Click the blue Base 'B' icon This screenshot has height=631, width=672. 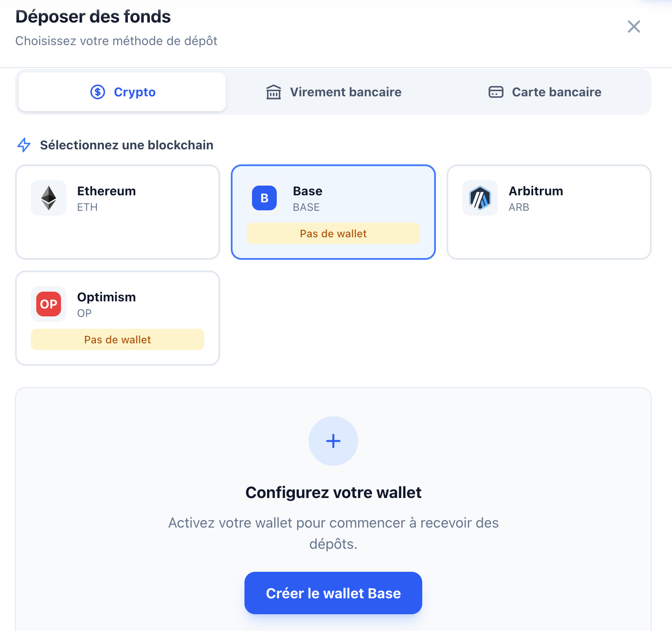point(264,198)
